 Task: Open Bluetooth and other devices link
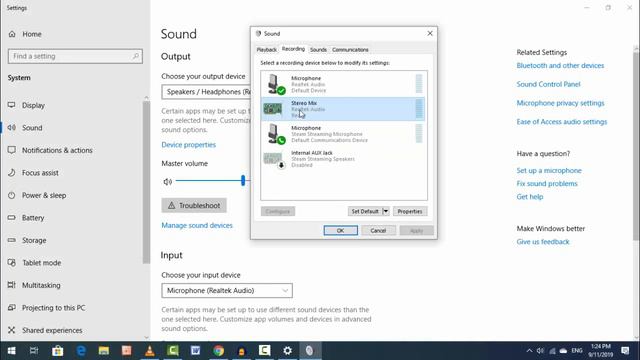pyautogui.click(x=560, y=65)
